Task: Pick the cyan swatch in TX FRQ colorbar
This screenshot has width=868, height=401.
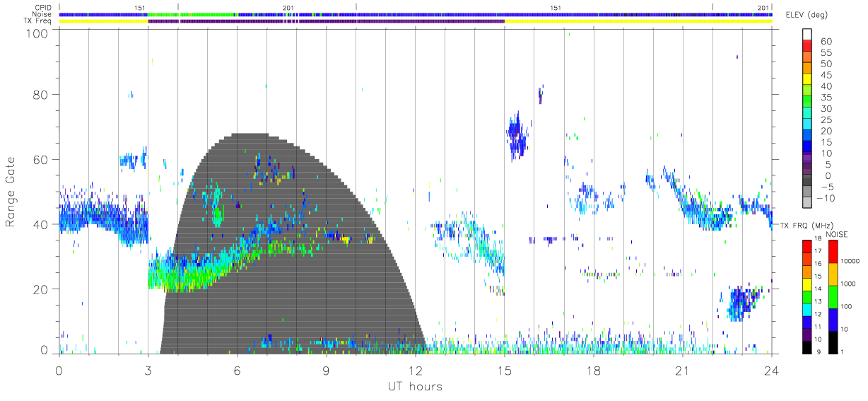Action: tap(807, 309)
